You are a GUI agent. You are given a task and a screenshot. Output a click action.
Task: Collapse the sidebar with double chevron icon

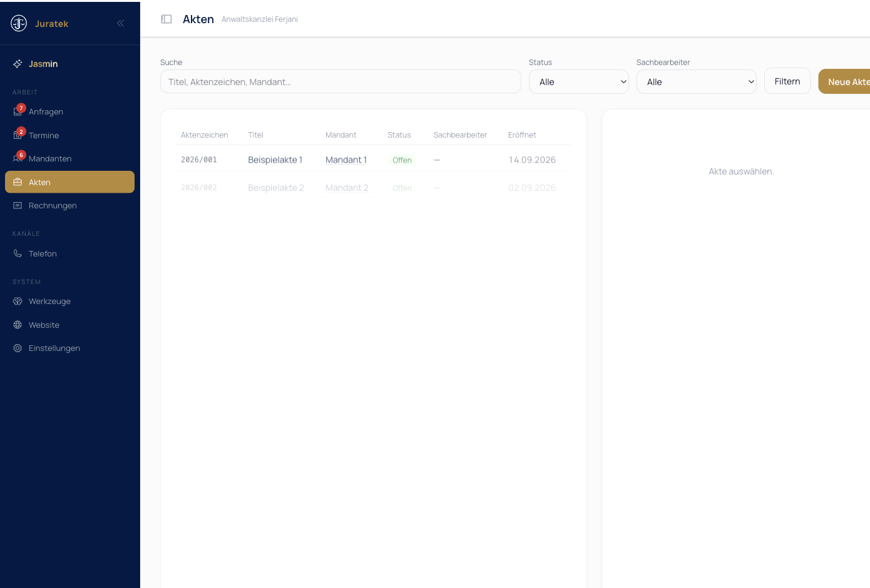120,23
